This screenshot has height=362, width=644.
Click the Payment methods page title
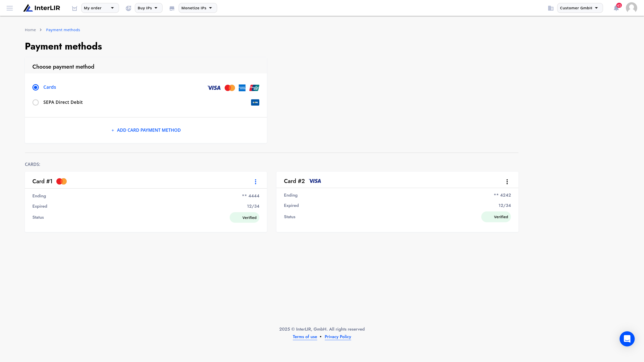pyautogui.click(x=63, y=47)
